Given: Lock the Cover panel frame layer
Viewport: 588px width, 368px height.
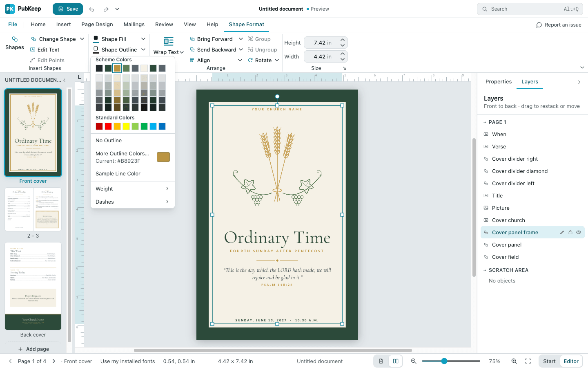Looking at the screenshot, I should pos(570,233).
